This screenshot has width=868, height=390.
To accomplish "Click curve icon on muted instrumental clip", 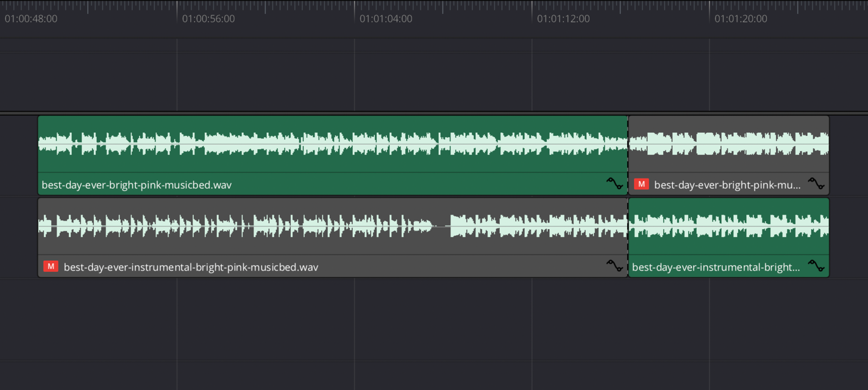I will [x=614, y=266].
